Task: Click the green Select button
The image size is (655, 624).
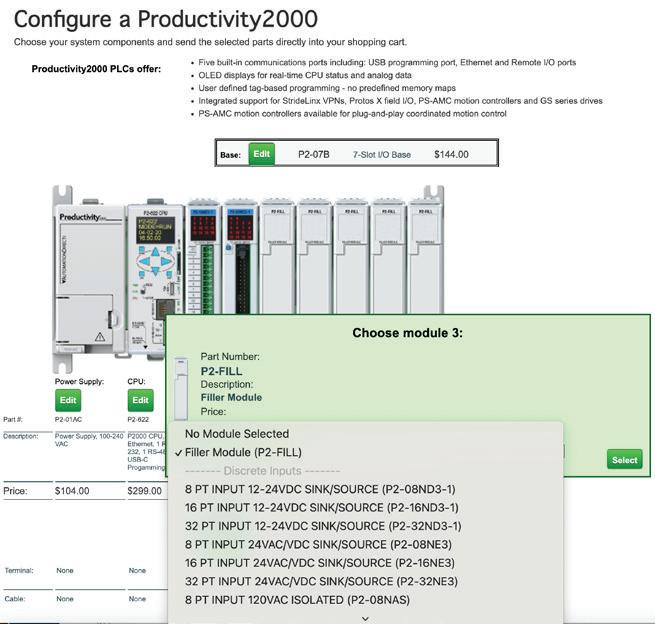Action: point(625,460)
